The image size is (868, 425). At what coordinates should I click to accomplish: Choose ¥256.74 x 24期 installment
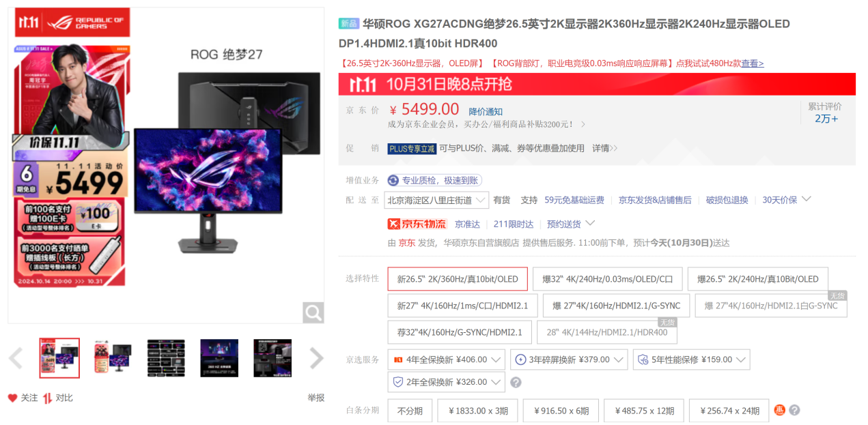click(x=729, y=411)
